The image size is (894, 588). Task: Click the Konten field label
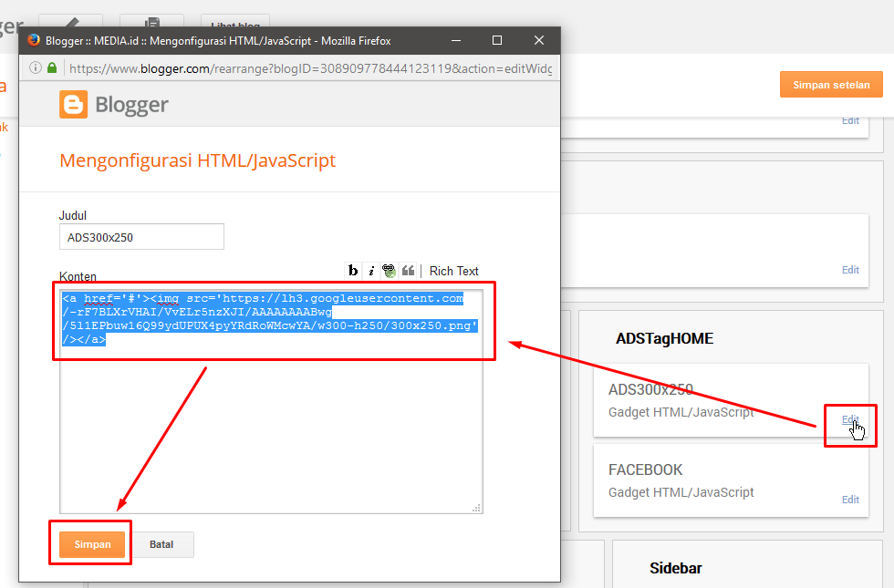point(78,276)
